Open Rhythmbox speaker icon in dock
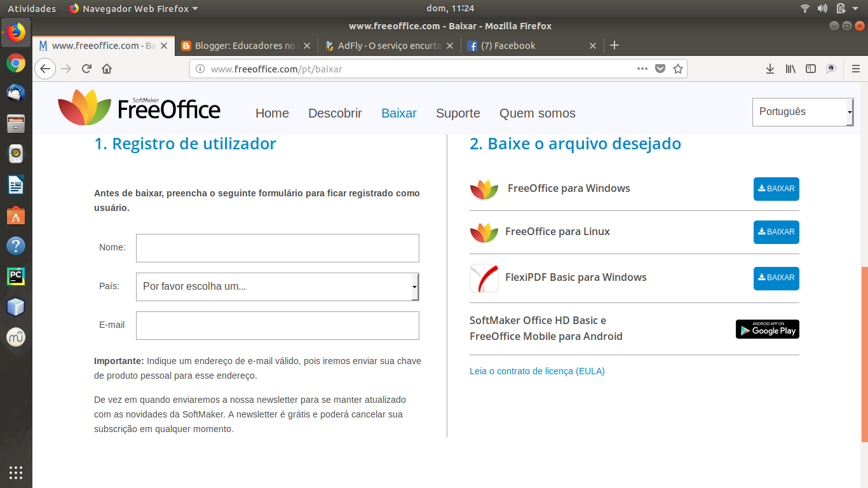Screen dimensions: 868x488 coord(16,154)
